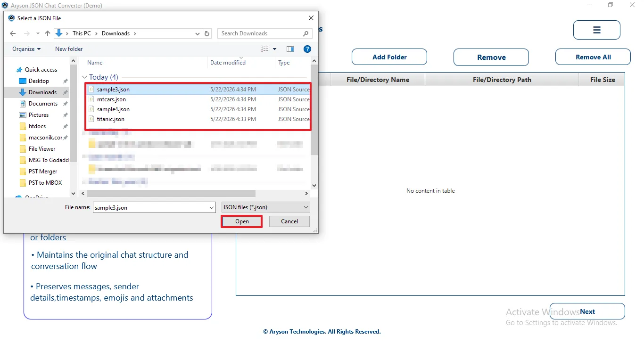Image resolution: width=644 pixels, height=343 pixels.
Task: Click This PC in the breadcrumb
Action: (82, 33)
